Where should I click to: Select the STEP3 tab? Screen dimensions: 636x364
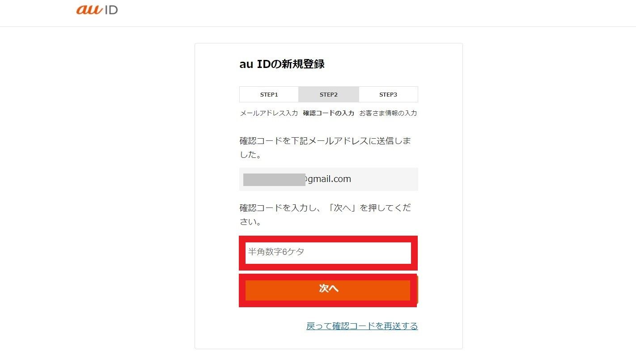point(388,94)
